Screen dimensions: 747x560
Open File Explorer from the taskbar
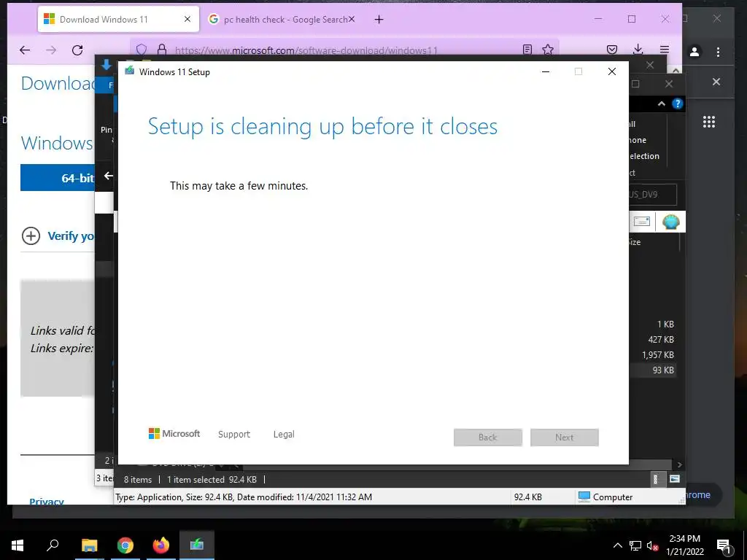(89, 545)
